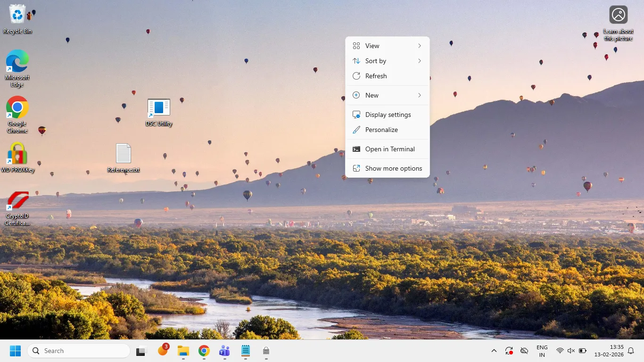This screenshot has height=362, width=644.
Task: Open the clock showing 13:35
Action: coord(609,351)
